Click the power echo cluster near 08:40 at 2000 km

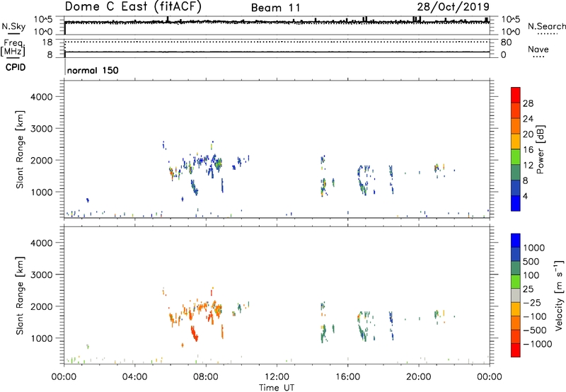pyautogui.click(x=218, y=163)
